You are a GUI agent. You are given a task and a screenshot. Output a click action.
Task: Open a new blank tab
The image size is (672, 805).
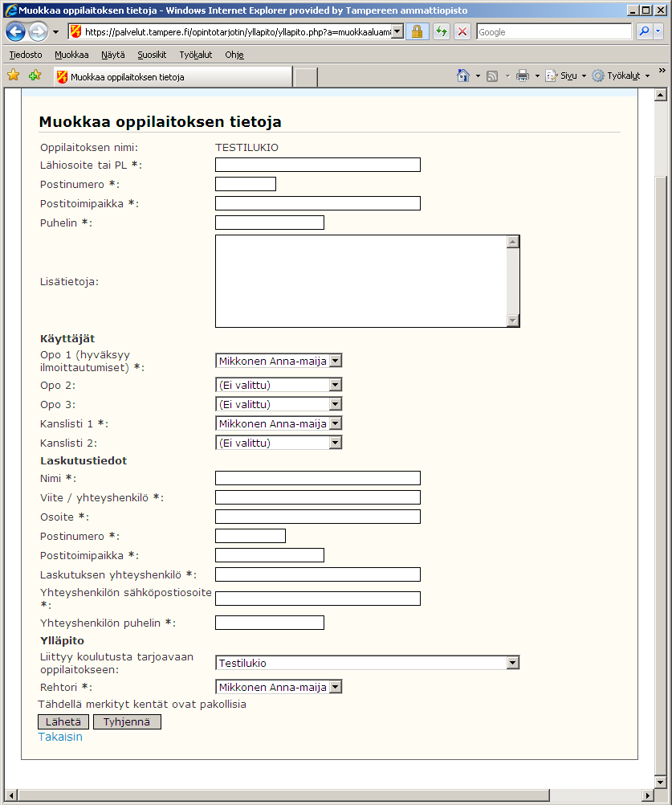(x=306, y=77)
